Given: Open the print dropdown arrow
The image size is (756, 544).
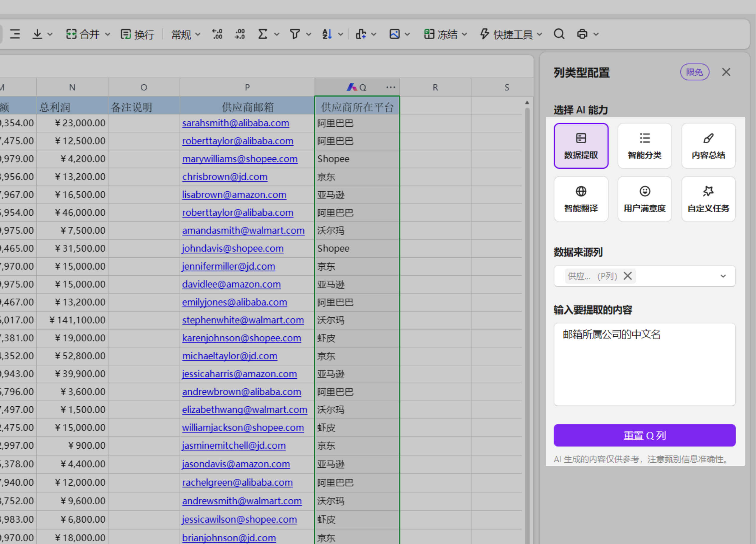Looking at the screenshot, I should [x=596, y=34].
